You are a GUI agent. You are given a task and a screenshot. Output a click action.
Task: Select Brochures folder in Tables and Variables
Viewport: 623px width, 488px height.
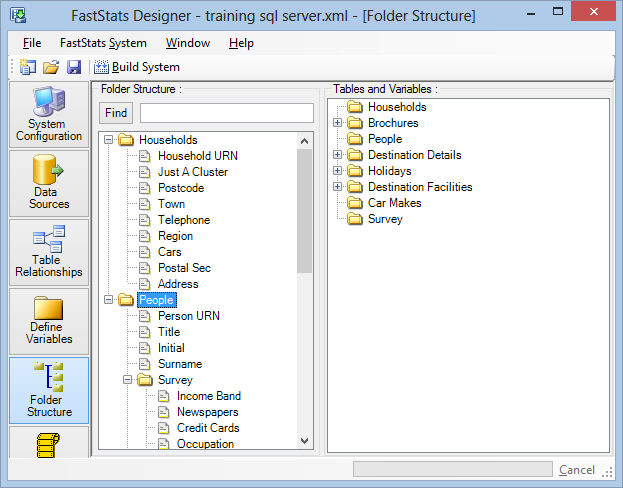click(393, 123)
